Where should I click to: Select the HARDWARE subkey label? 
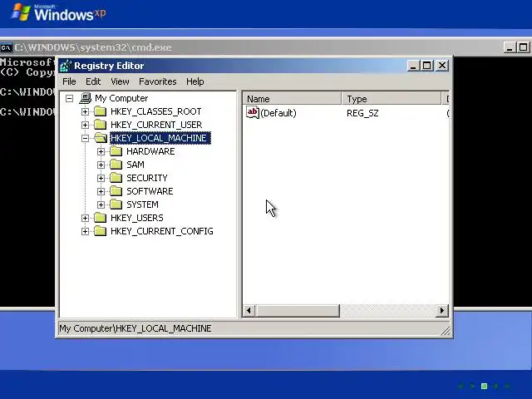150,151
